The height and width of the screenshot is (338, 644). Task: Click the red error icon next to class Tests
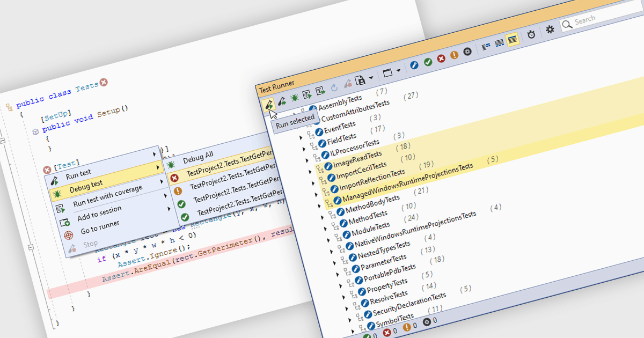click(x=104, y=82)
